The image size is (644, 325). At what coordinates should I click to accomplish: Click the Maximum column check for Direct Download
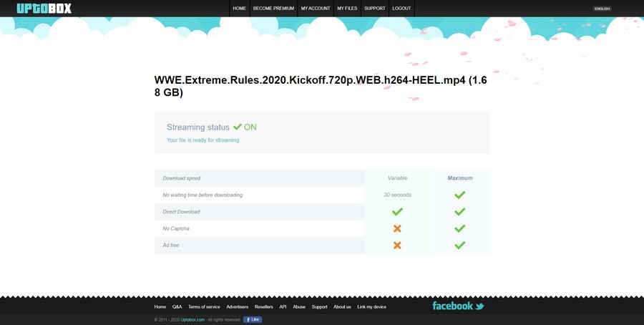click(460, 212)
